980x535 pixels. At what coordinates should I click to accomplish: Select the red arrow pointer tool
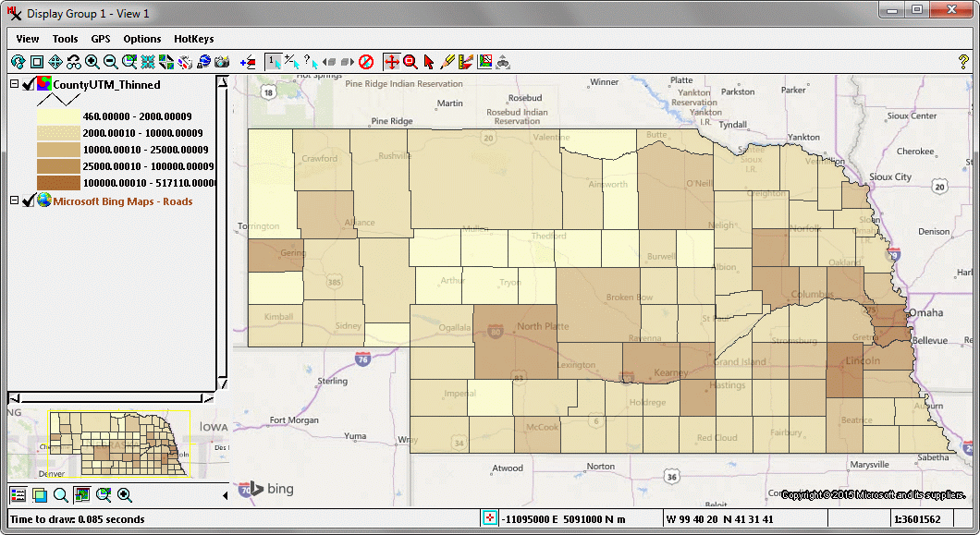tap(429, 62)
